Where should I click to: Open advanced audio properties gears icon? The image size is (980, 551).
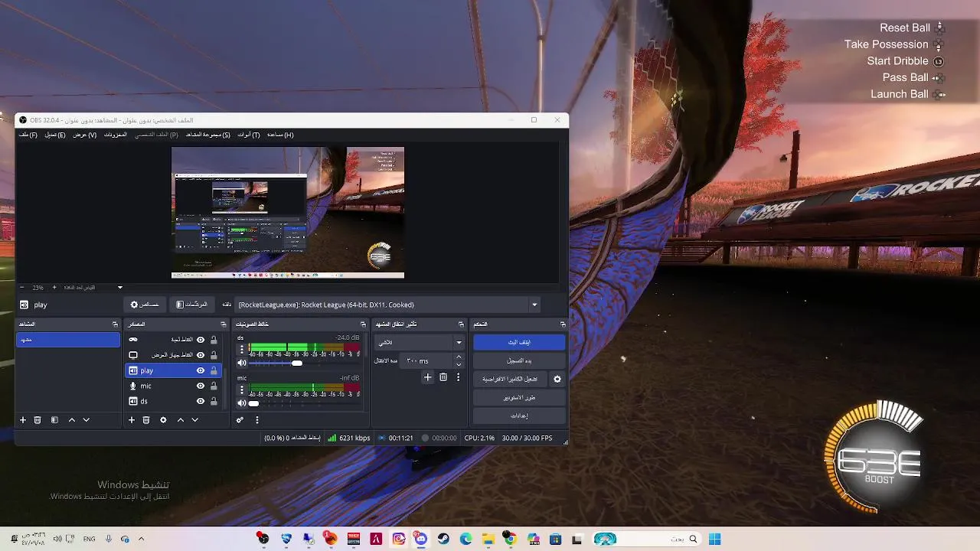[240, 420]
